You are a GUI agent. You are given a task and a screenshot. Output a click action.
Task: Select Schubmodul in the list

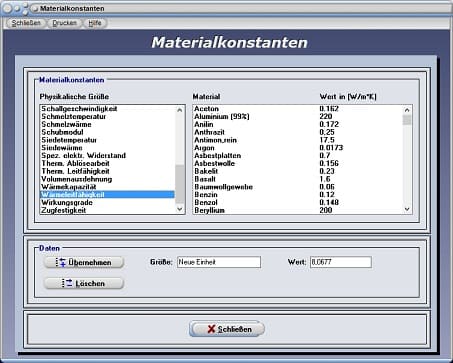tap(107, 132)
